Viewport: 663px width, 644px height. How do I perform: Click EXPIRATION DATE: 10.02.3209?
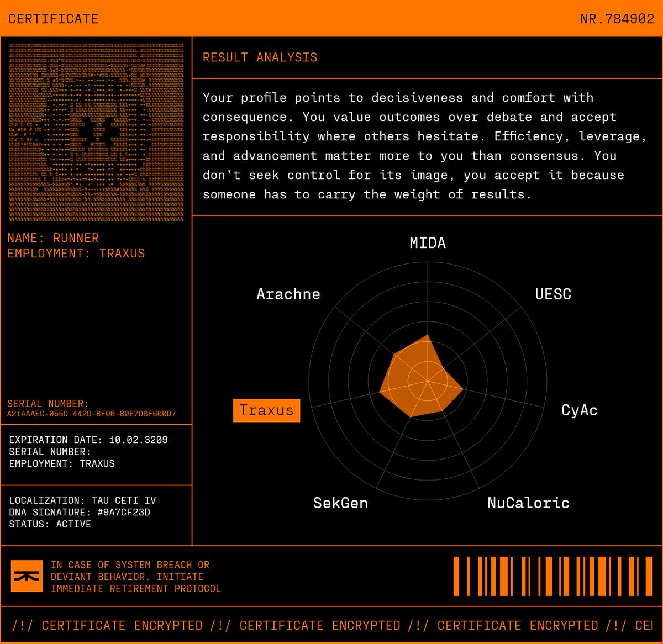(88, 440)
